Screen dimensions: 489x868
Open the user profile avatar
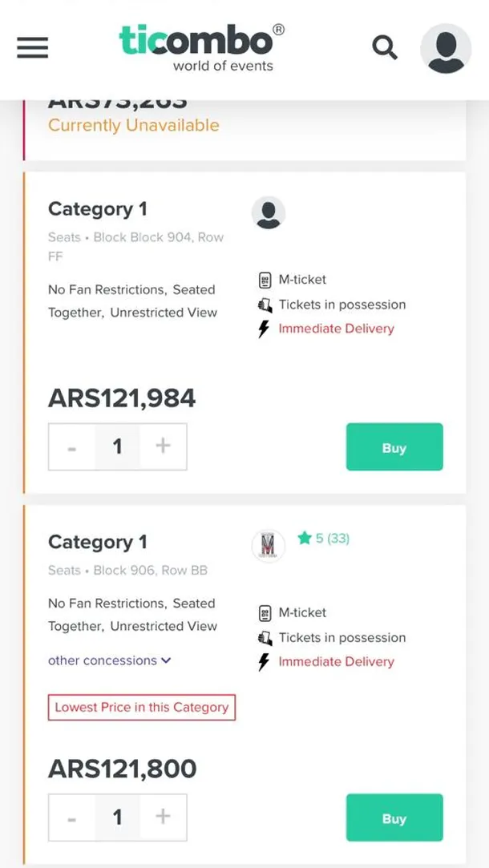[x=446, y=49]
